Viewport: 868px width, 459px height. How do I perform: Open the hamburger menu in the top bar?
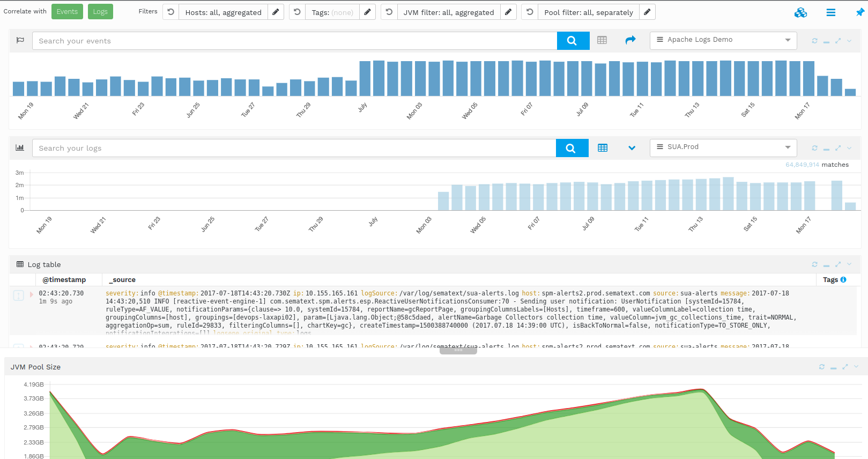(831, 12)
